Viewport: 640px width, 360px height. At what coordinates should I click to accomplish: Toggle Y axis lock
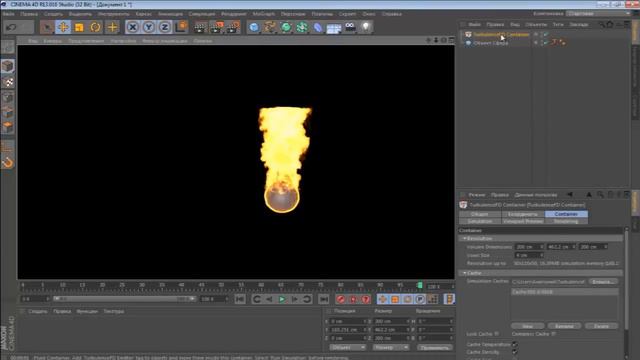(x=149, y=27)
